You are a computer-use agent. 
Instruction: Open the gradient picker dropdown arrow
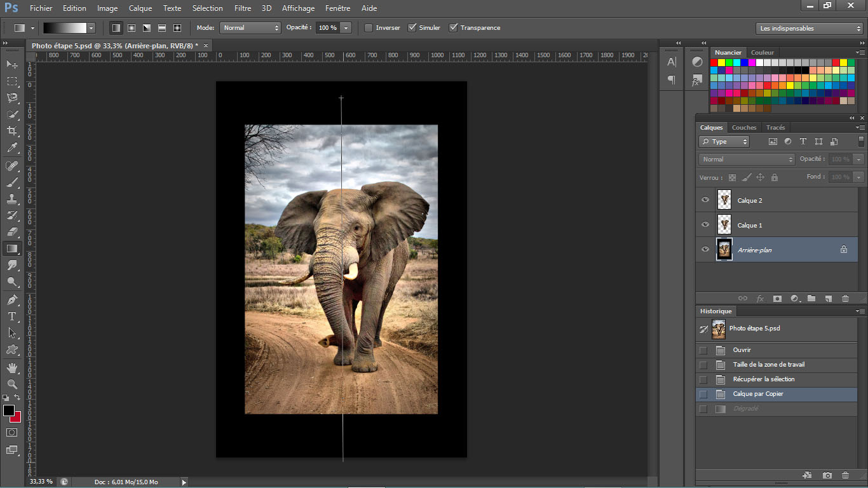(92, 28)
